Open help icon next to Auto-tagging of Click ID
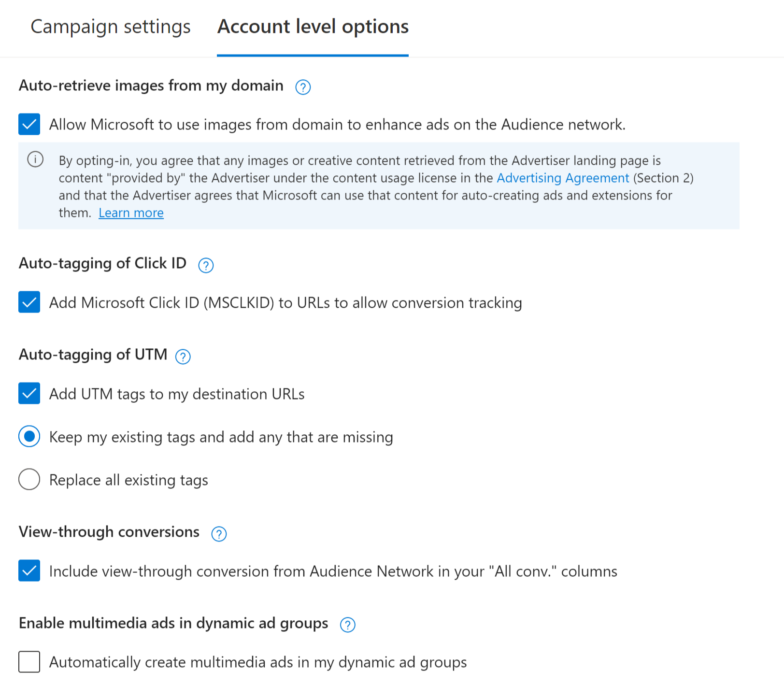The image size is (784, 699). pos(206,265)
